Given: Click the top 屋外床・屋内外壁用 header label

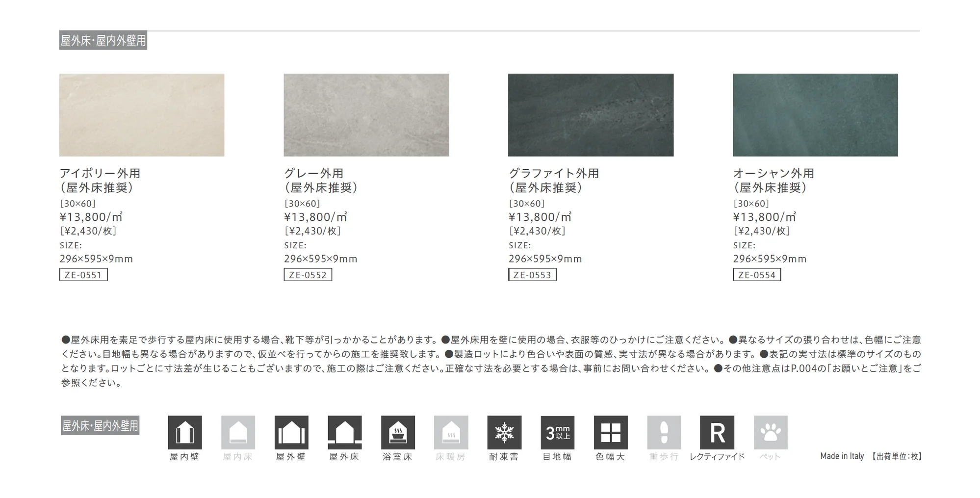Looking at the screenshot, I should 103,40.
